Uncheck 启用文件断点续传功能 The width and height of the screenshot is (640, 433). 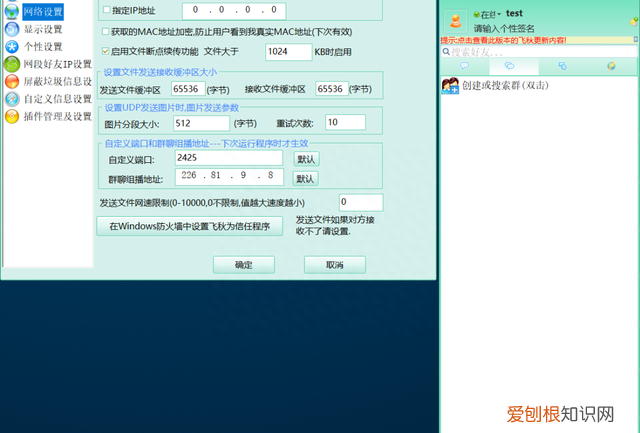click(x=105, y=51)
